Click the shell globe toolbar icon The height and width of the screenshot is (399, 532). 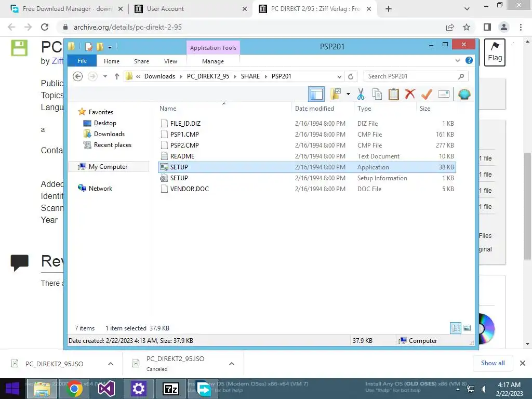click(464, 94)
